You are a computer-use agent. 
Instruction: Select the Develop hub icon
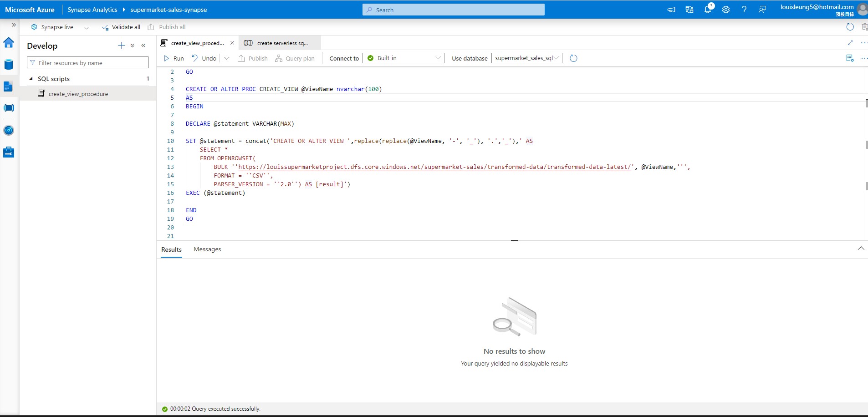point(8,86)
